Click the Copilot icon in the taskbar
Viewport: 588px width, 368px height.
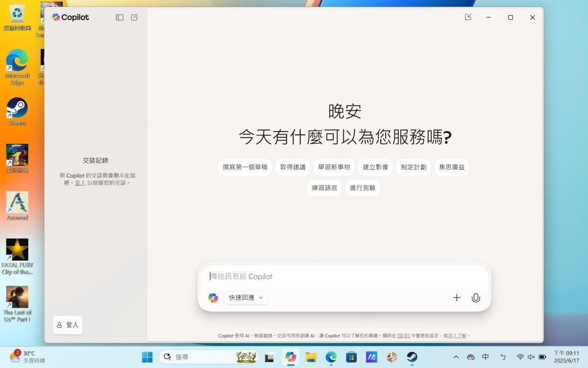pos(291,357)
